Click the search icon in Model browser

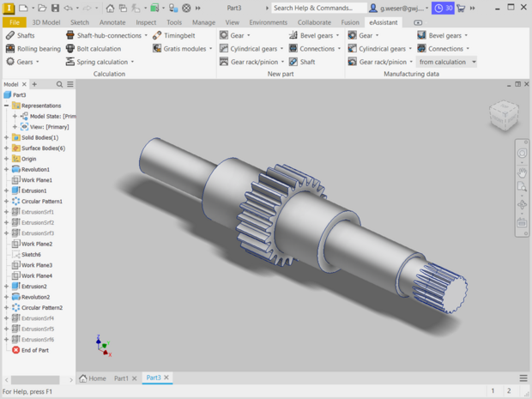[60, 85]
